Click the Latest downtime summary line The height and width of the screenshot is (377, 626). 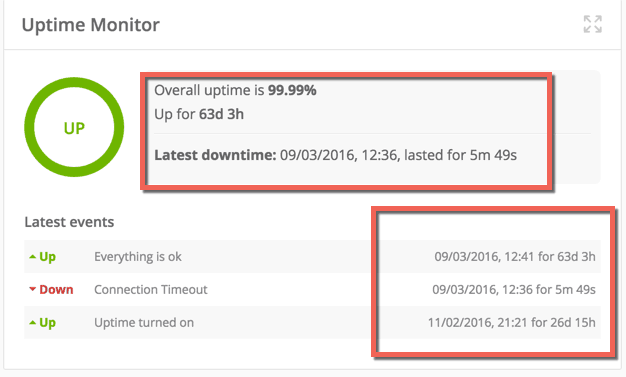coord(335,155)
